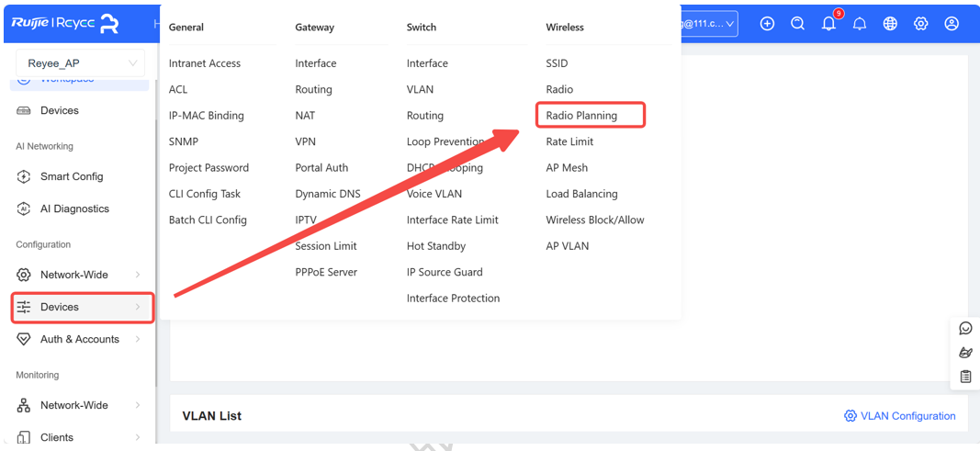Viewport: 980px width, 451px height.
Task: Open Project Password menu item
Action: tap(208, 168)
